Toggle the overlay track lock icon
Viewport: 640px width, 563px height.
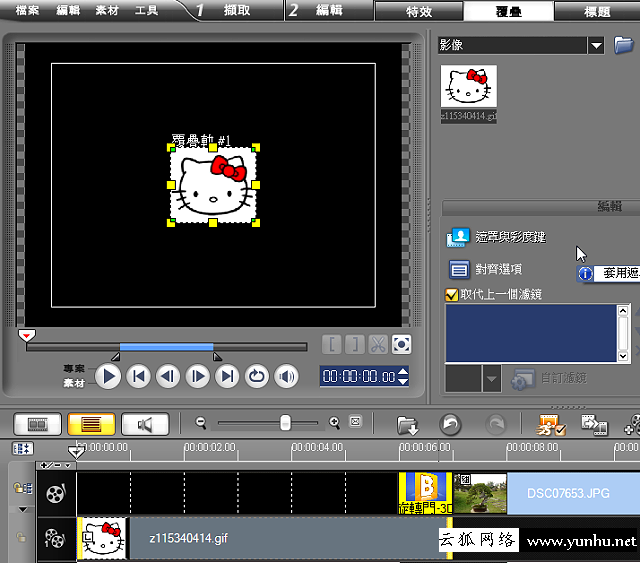pos(21,537)
